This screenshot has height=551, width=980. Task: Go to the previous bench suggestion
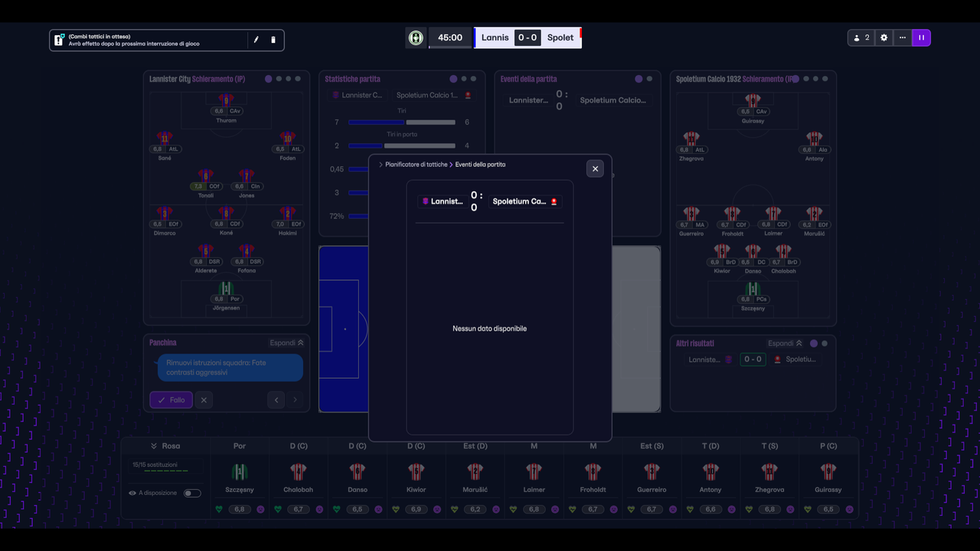[x=276, y=399]
